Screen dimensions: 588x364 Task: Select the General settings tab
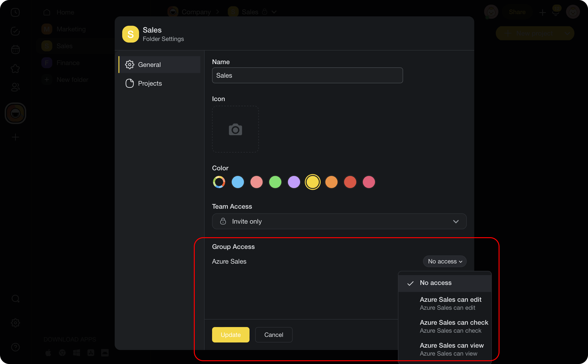[x=149, y=65]
